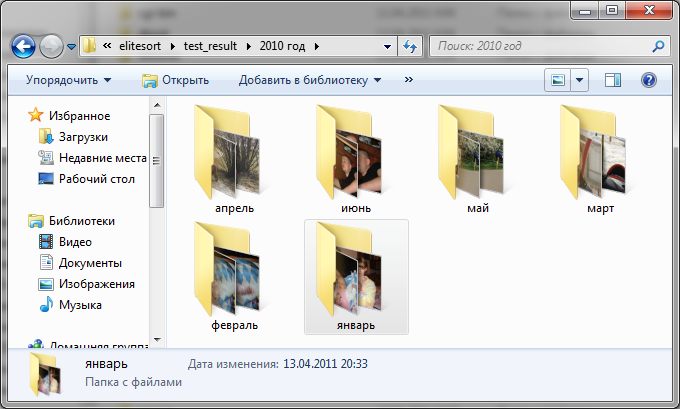Viewport: 680px width, 409px height.
Task: Open the Видео library
Action: pos(75,241)
